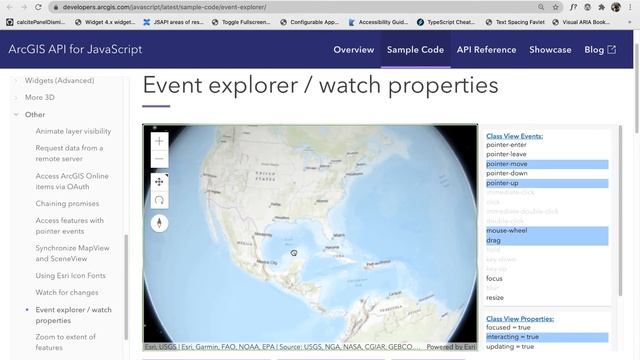Open the Sample Code tab

(415, 50)
